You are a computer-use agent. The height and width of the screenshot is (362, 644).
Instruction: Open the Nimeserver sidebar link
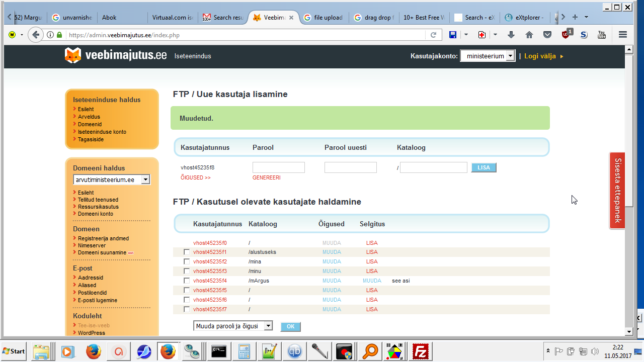pos(92,245)
